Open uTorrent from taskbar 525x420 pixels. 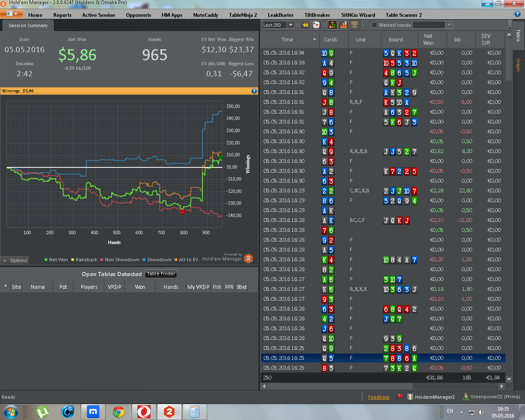coord(42,412)
